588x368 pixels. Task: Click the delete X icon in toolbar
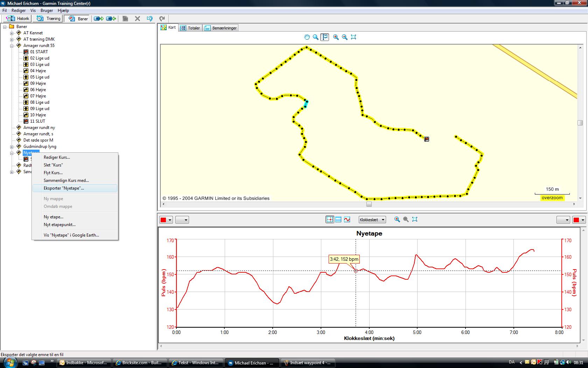click(x=138, y=19)
